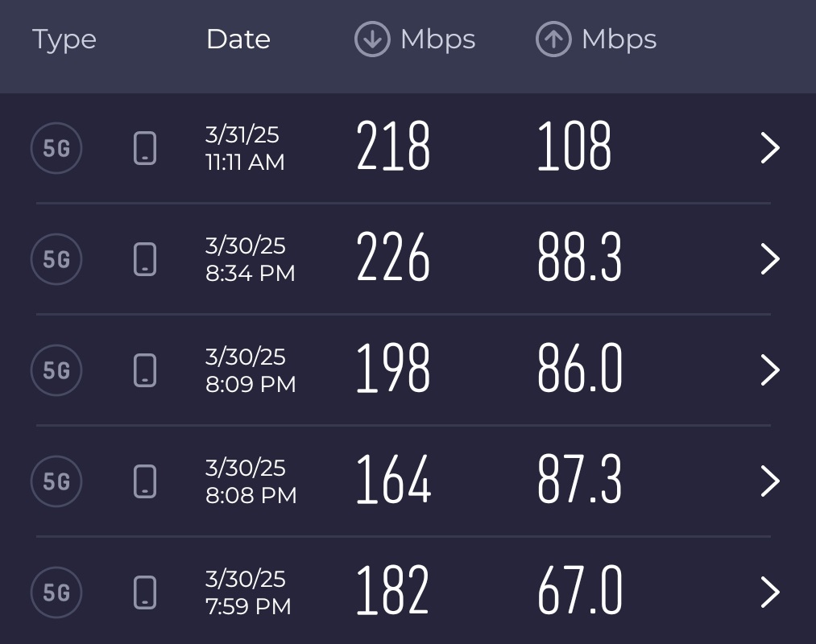This screenshot has height=644, width=816.
Task: Sort results by Date column header
Action: [238, 39]
